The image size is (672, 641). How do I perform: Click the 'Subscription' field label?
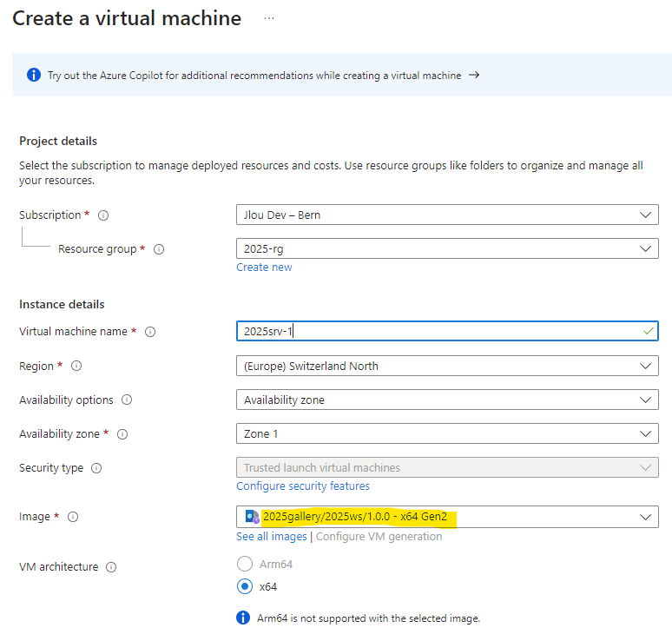50,215
